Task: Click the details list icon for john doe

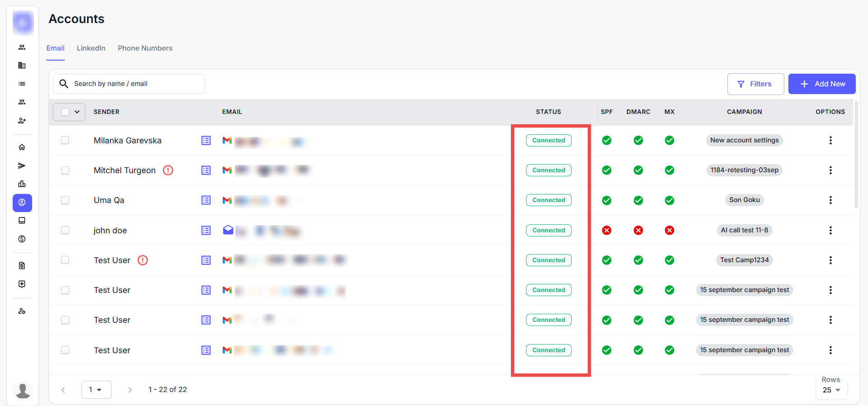Action: pyautogui.click(x=206, y=231)
